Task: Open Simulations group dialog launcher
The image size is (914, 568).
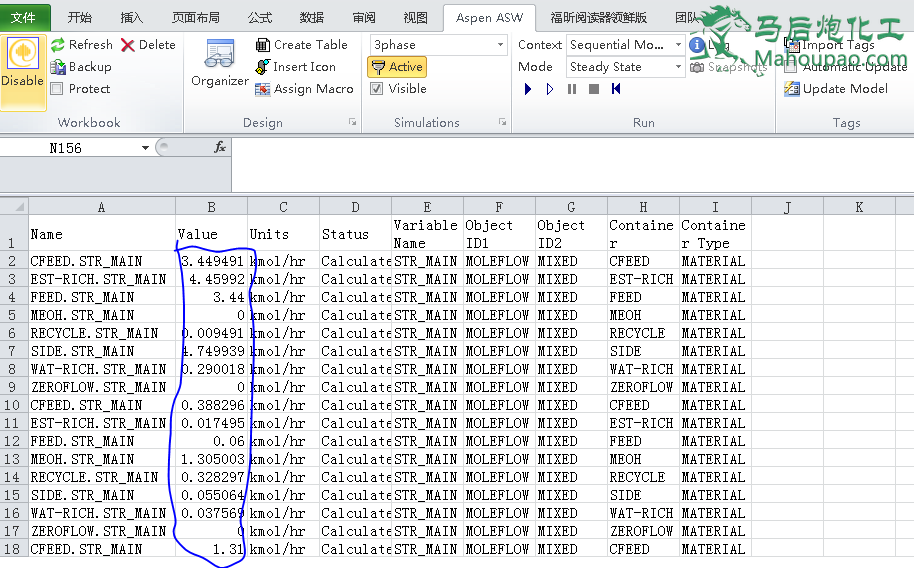Action: (502, 122)
